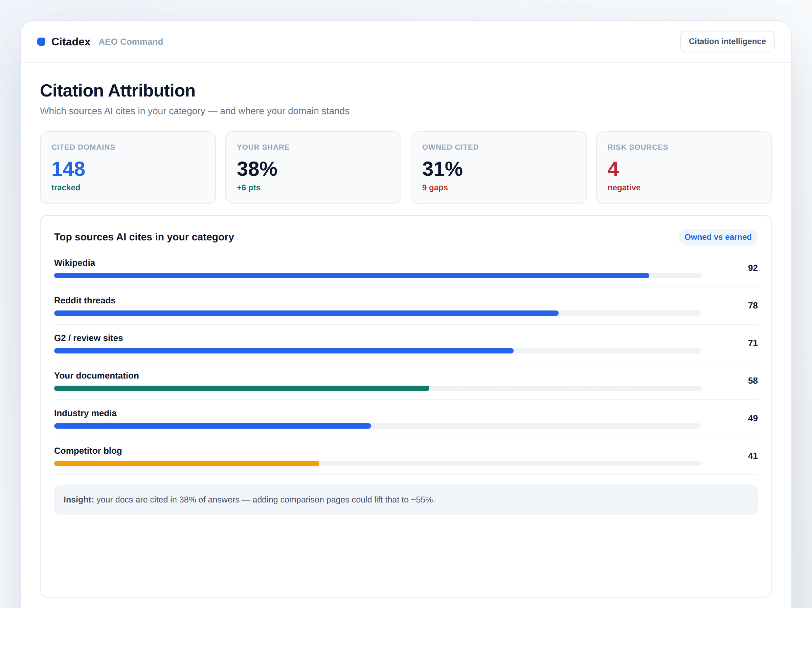Click the orange Competitor blog bar
The width and height of the screenshot is (812, 667).
coord(186,464)
